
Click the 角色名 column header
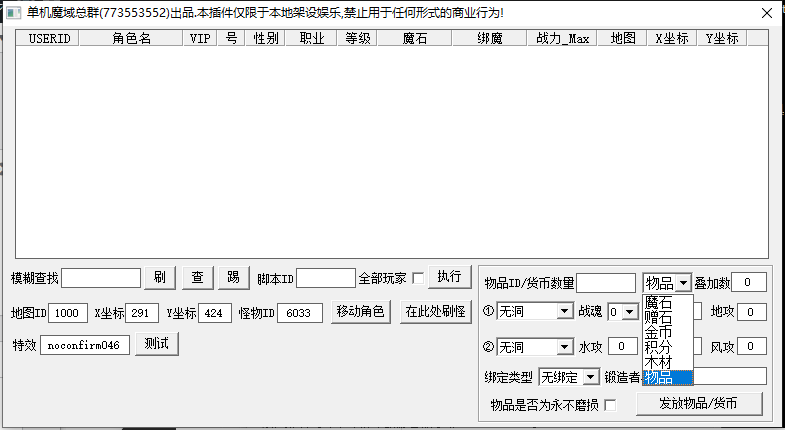click(131, 39)
